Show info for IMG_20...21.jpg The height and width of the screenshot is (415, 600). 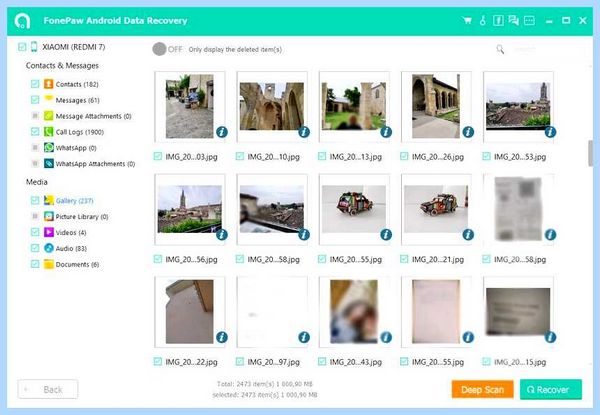click(x=468, y=234)
